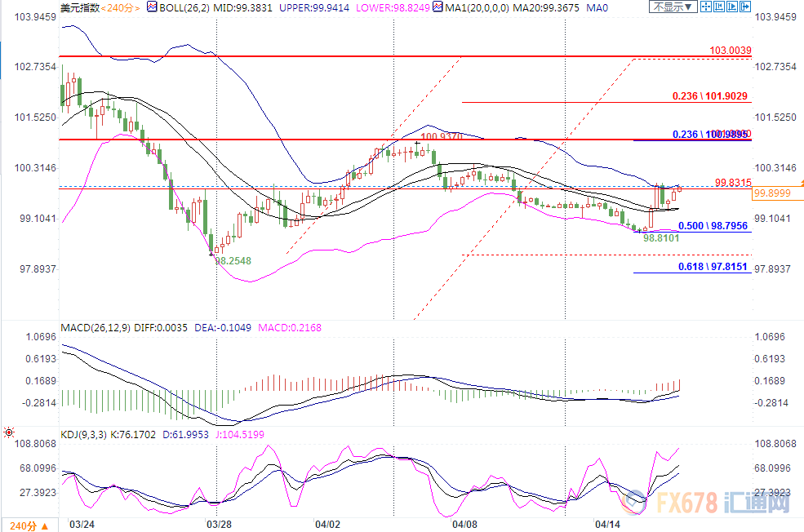Click the 美元指数 symbol name
The width and height of the screenshot is (804, 532).
[79, 7]
